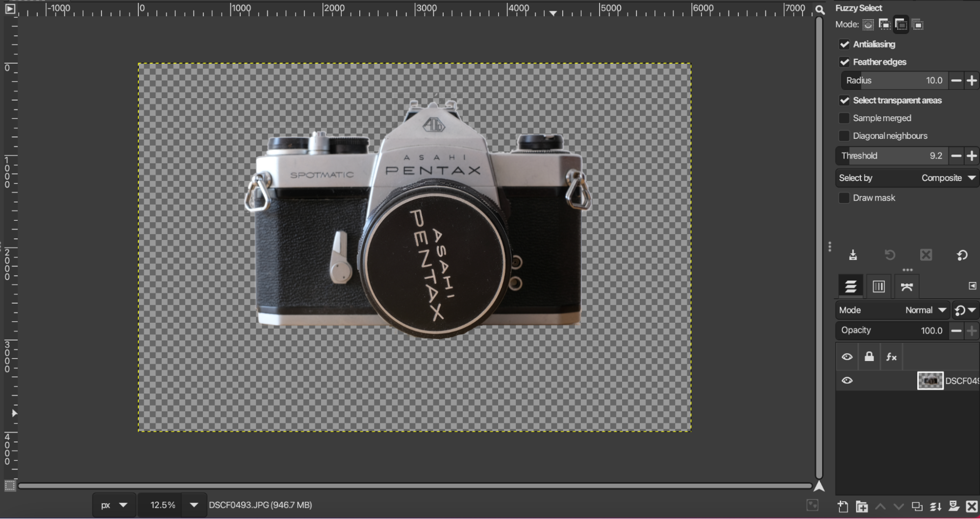Increase Radius with plus button
980x519 pixels.
(972, 80)
